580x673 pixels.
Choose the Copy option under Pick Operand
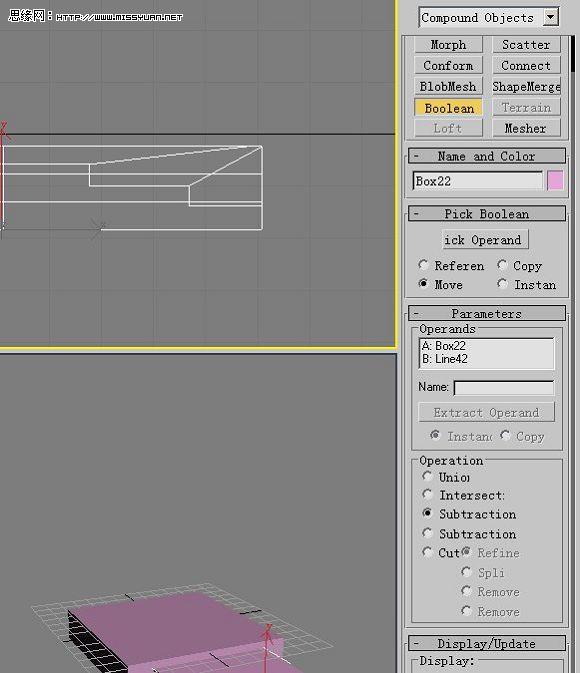tap(520, 266)
